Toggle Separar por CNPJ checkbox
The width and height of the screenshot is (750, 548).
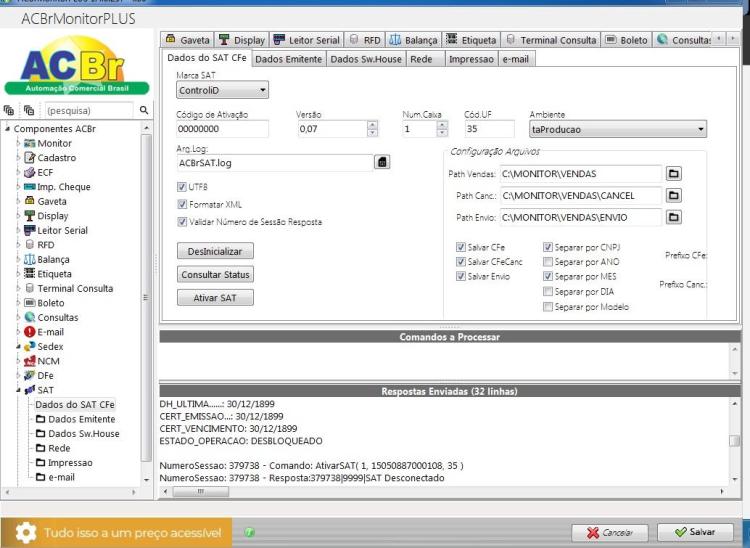click(548, 247)
